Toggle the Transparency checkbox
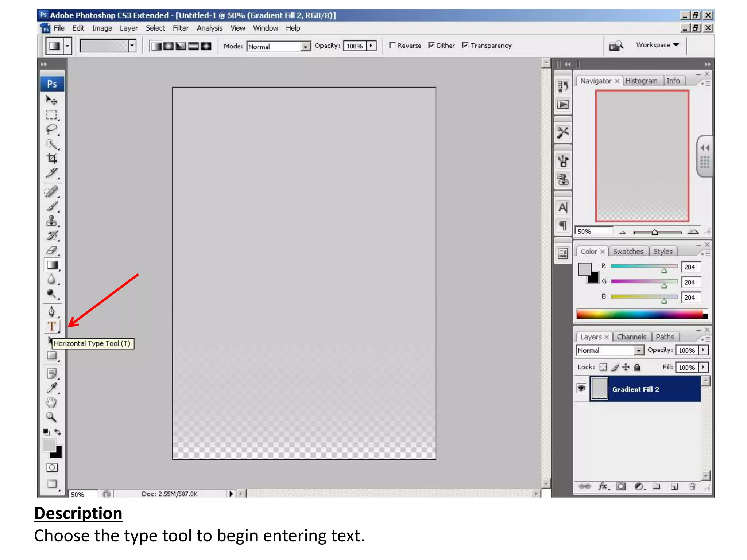 click(465, 46)
